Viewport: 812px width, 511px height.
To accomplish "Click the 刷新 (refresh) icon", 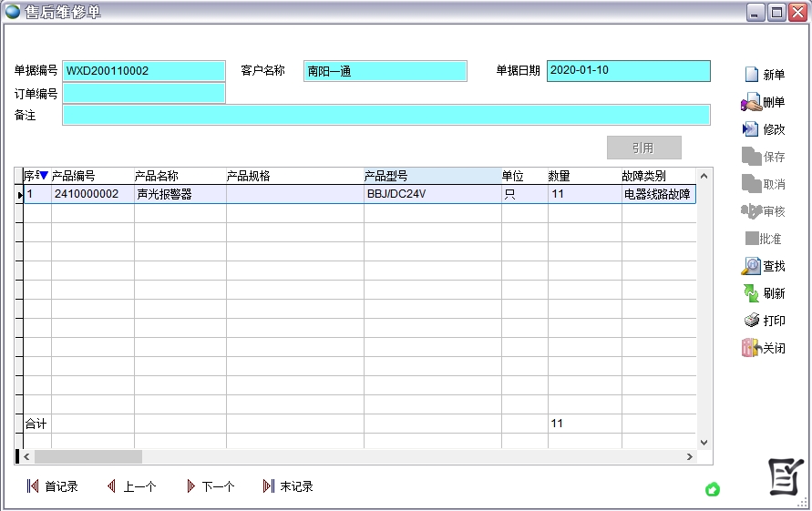I will pos(751,293).
